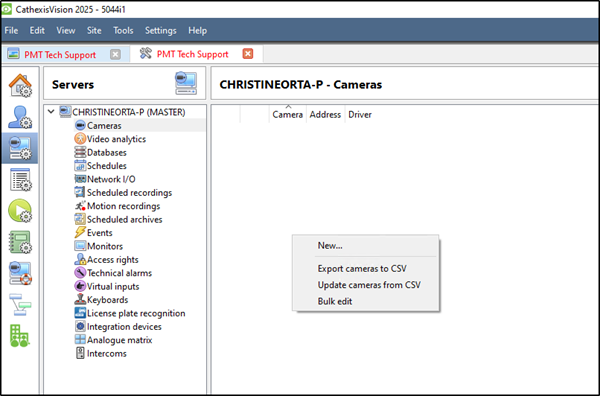Viewport: 600px width, 396px height.
Task: Click the Scheduled archives tree icon
Action: (80, 219)
